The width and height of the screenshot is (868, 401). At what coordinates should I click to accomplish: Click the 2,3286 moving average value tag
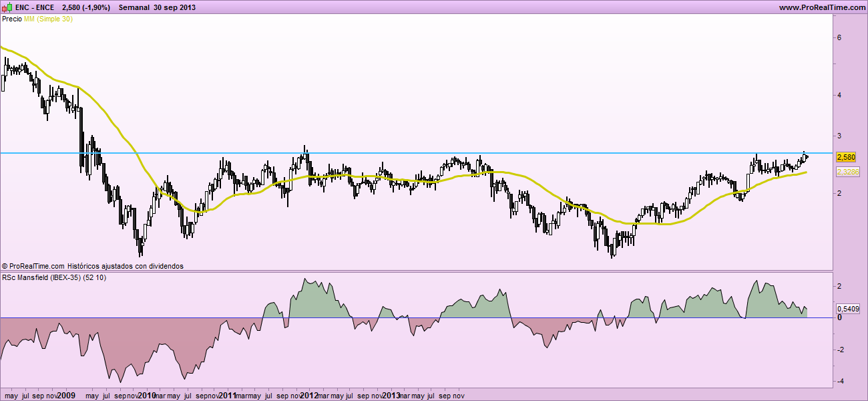(848, 172)
